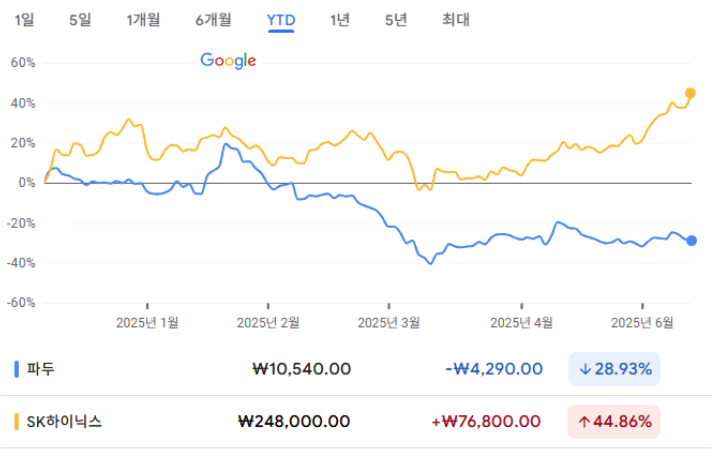The image size is (721, 456).
Task: Switch to the 5일 range tab
Action: coord(80,20)
